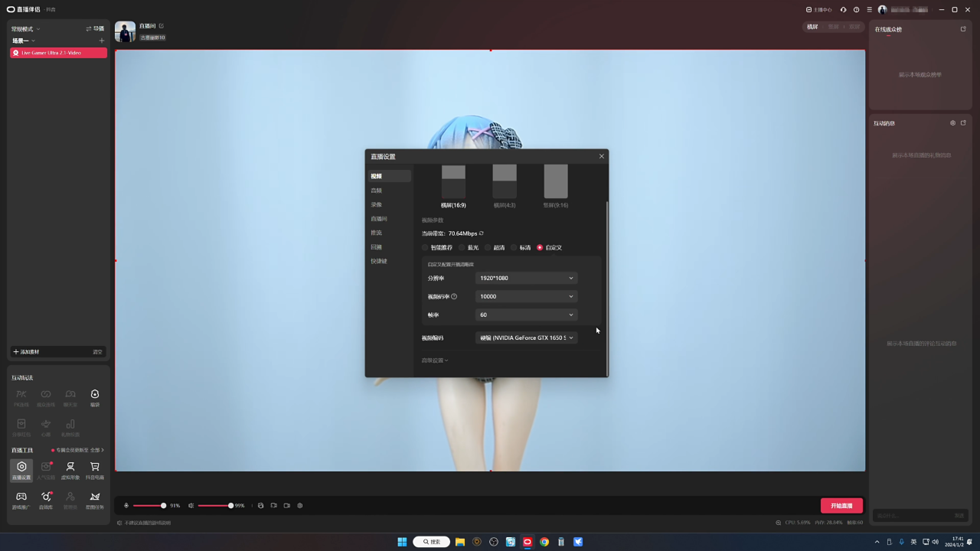980x551 pixels.
Task: Open 管理员 administrator tool
Action: click(x=70, y=500)
